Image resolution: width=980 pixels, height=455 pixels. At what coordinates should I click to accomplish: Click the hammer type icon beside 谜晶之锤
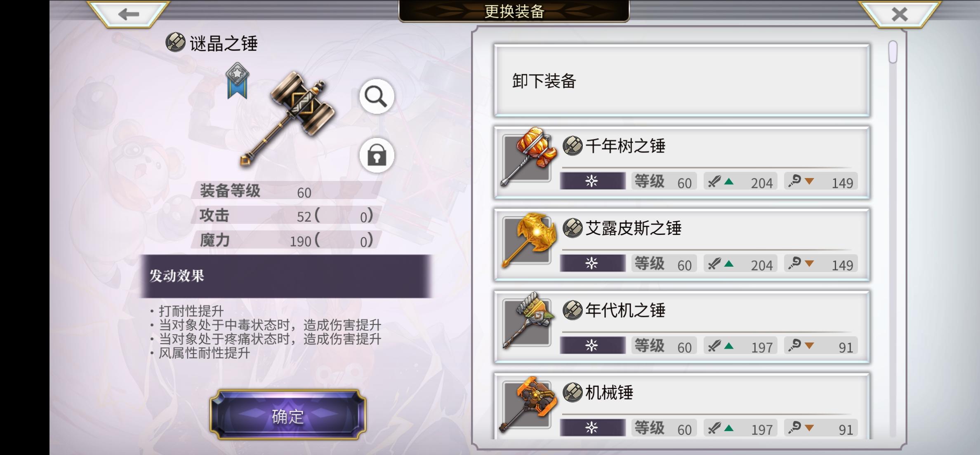click(x=175, y=42)
